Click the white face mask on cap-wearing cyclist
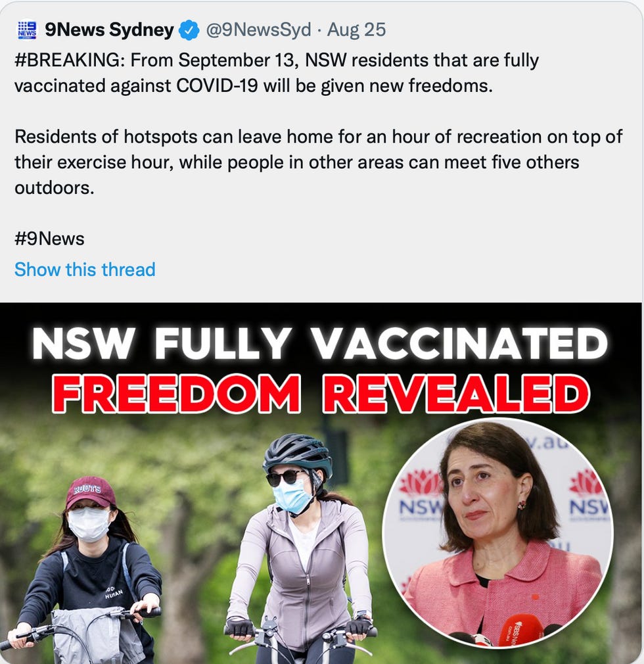Image resolution: width=644 pixels, height=664 pixels. click(x=89, y=524)
